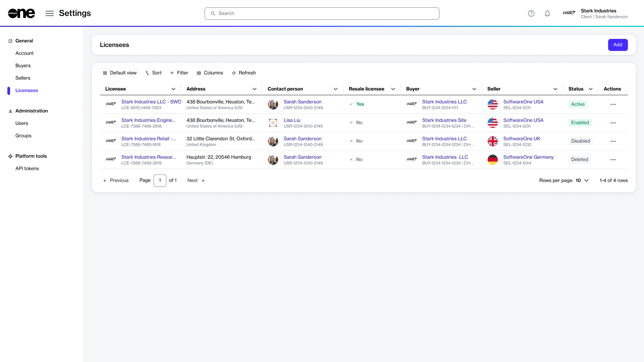Click Lisa Liu's avatar icon

pyautogui.click(x=273, y=123)
